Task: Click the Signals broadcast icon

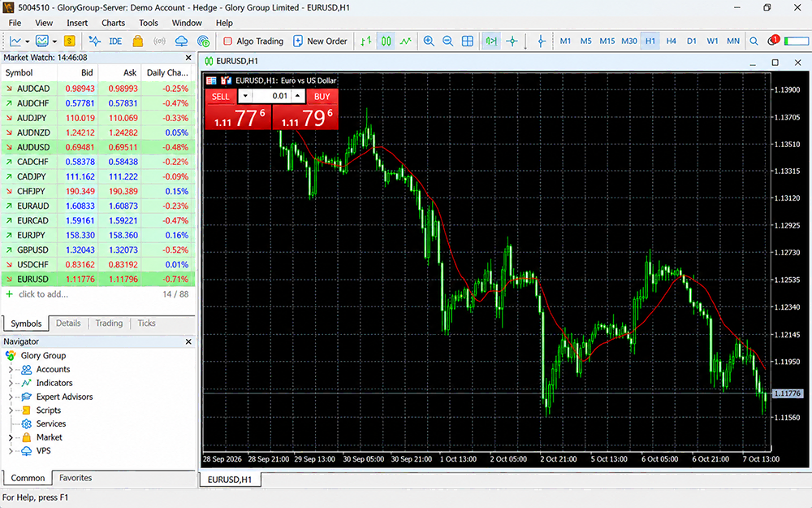Action: 159,41
